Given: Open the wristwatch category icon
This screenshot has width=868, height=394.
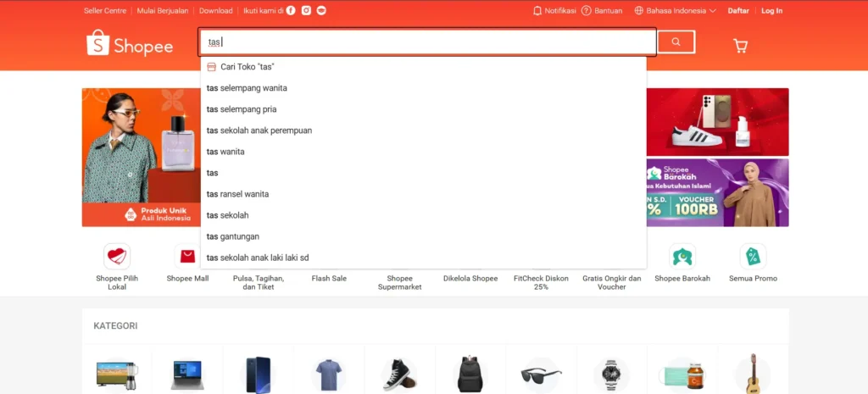Looking at the screenshot, I should click(612, 375).
